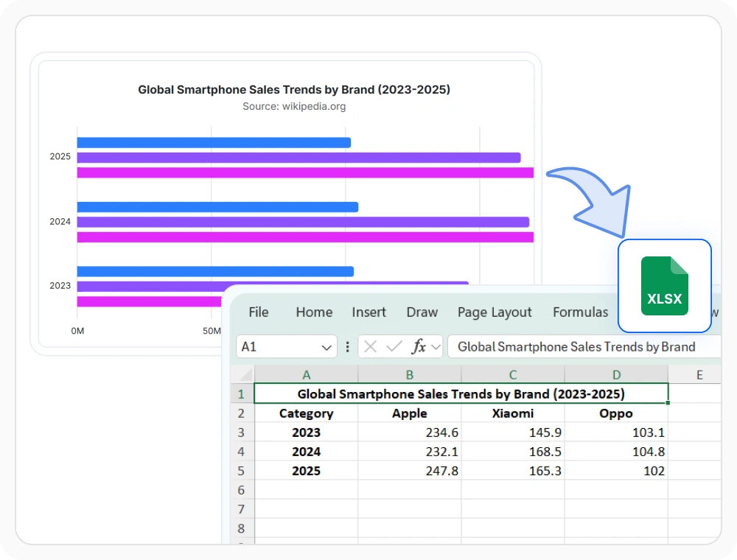
Task: Click cell with value 104.8
Action: pyautogui.click(x=616, y=452)
